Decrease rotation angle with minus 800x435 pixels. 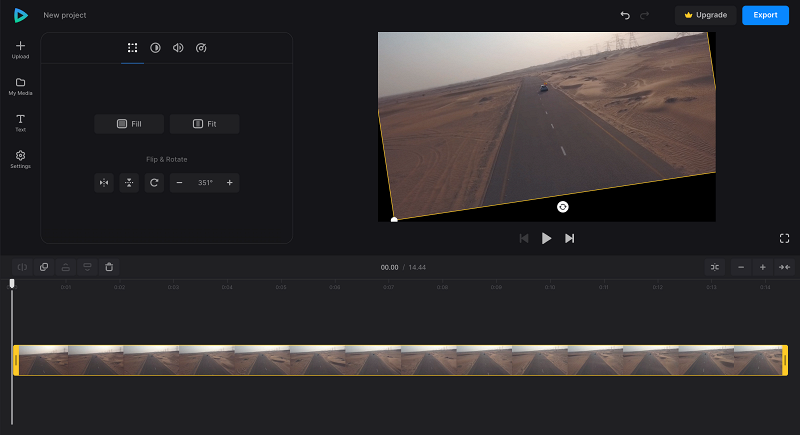point(180,183)
